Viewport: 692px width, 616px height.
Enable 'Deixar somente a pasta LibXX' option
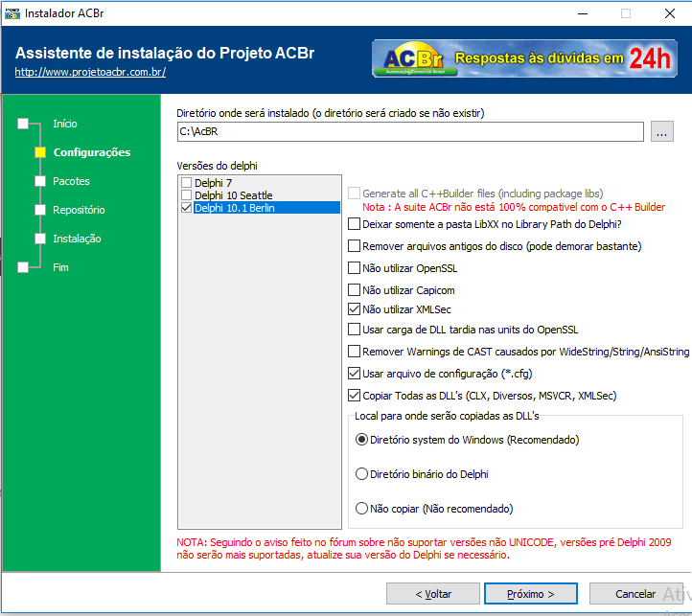tap(354, 224)
